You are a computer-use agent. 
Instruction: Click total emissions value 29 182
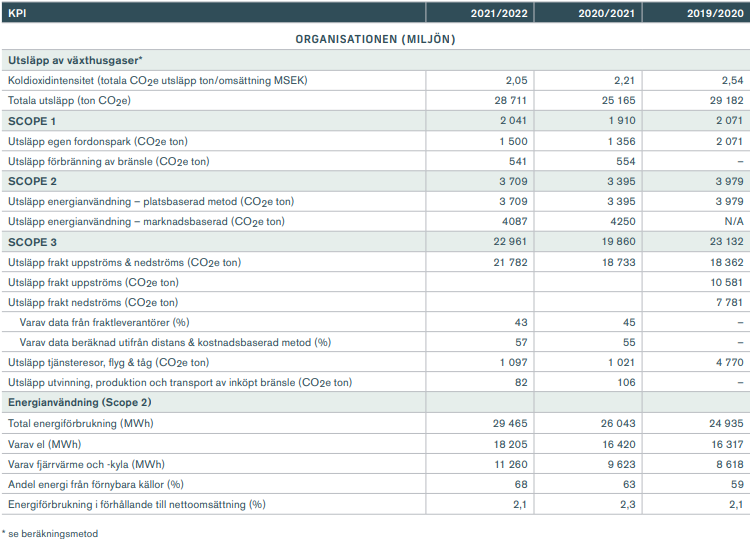click(x=727, y=100)
